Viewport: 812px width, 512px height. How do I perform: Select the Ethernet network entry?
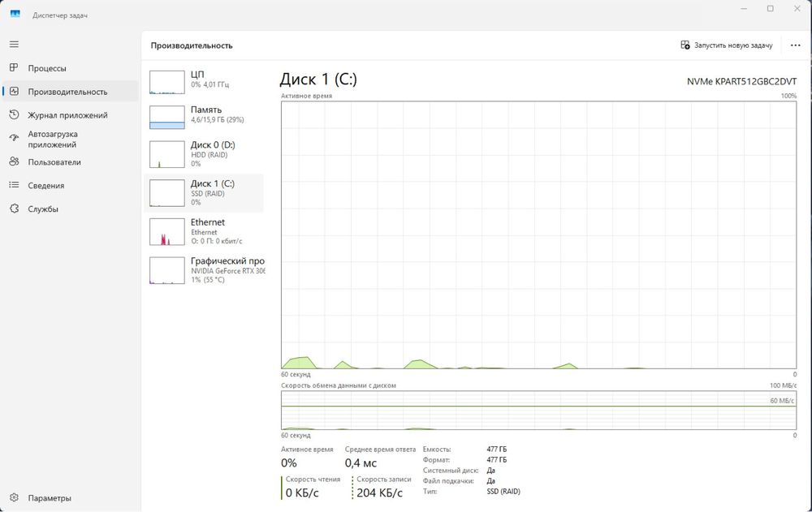coord(204,231)
